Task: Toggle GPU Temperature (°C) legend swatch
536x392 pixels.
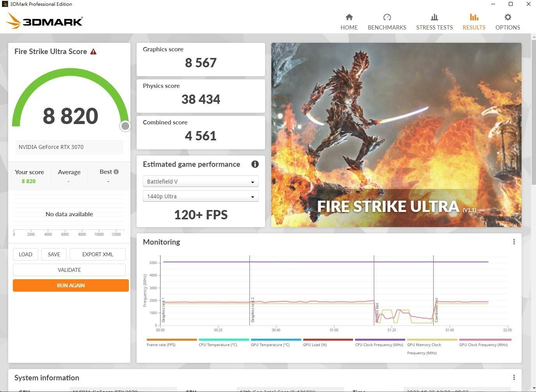Action: pos(276,339)
